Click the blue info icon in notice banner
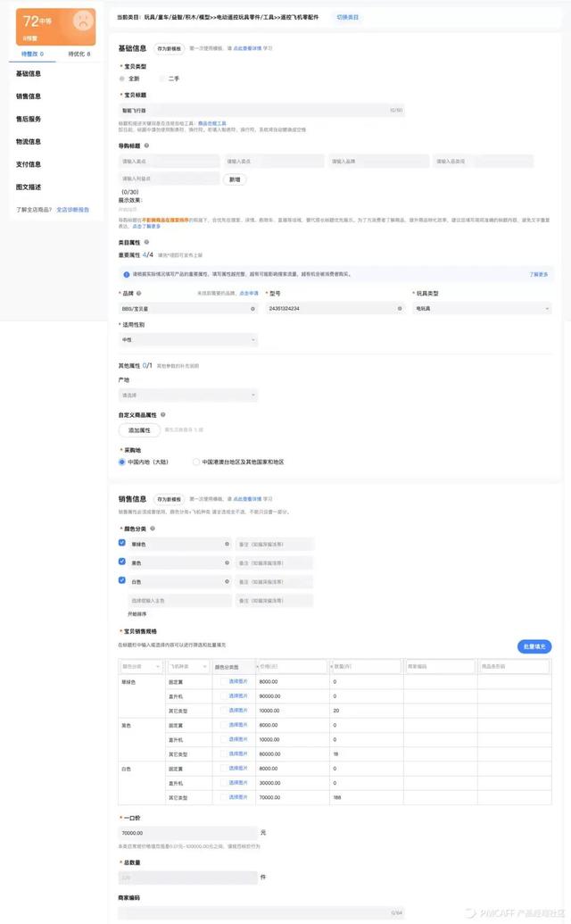Image resolution: width=571 pixels, height=924 pixels. coord(127,275)
